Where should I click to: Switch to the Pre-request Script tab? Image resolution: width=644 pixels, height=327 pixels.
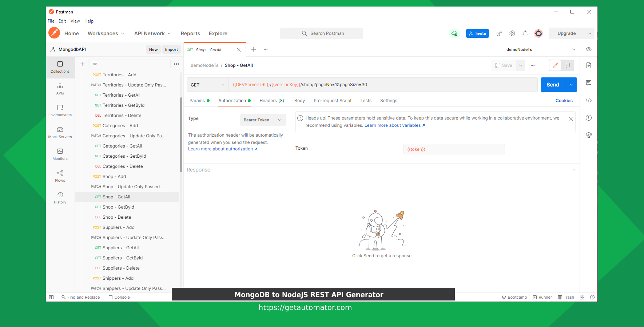click(x=333, y=101)
